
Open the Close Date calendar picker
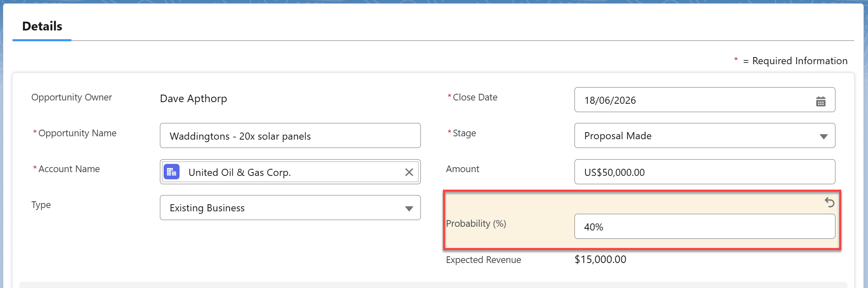[820, 101]
